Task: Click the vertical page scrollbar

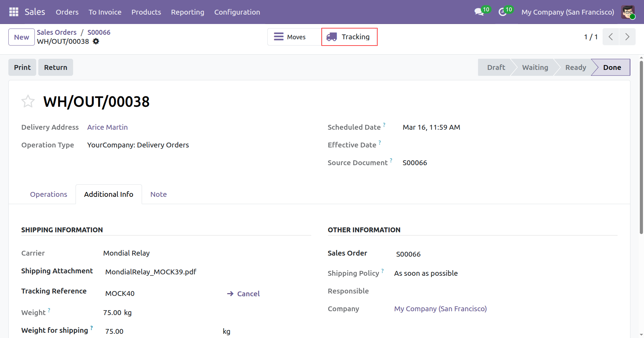Action: coord(641,146)
